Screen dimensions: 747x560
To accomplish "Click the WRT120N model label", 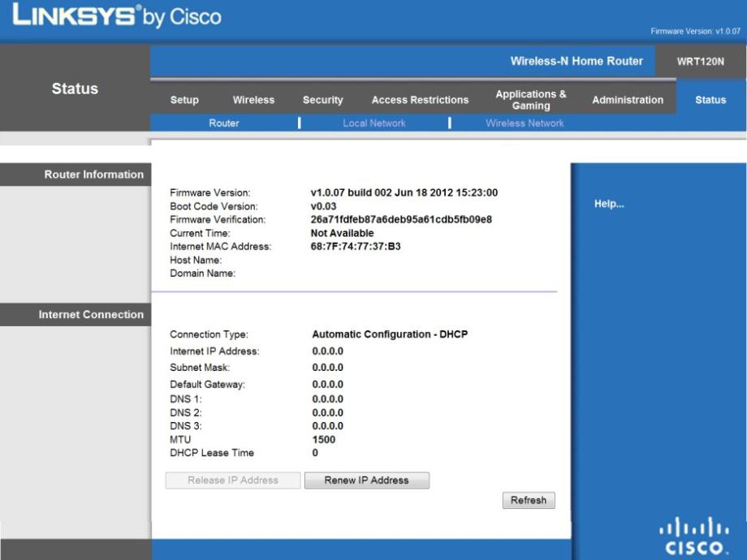I will [x=700, y=62].
